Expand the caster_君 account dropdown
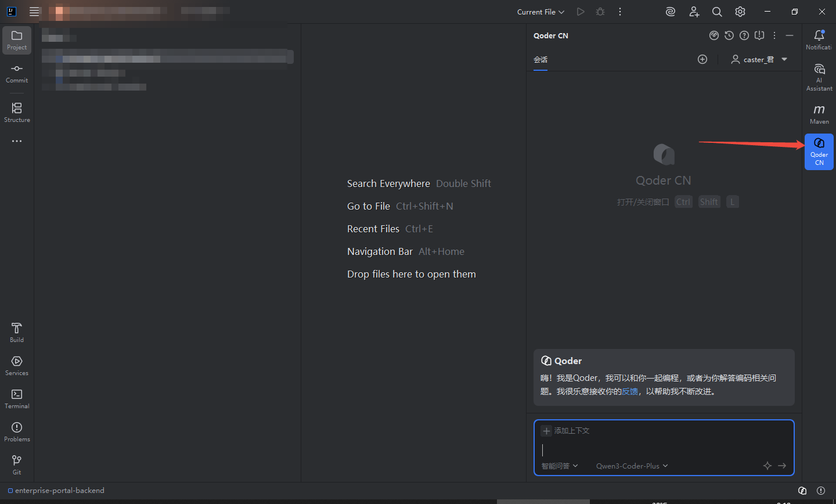836x504 pixels. [759, 59]
